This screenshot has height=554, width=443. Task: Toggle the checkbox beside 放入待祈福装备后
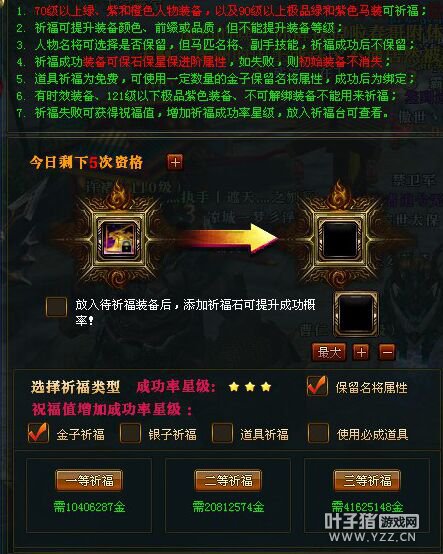pos(57,306)
